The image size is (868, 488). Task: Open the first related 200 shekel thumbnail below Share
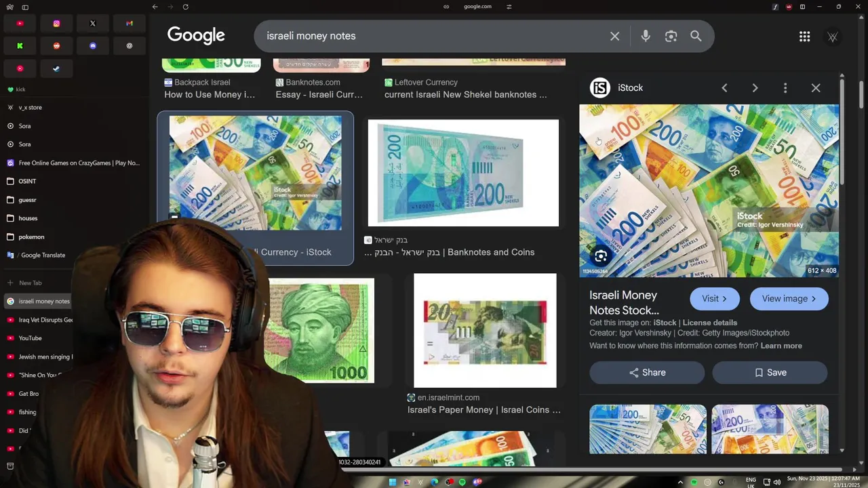pos(648,429)
